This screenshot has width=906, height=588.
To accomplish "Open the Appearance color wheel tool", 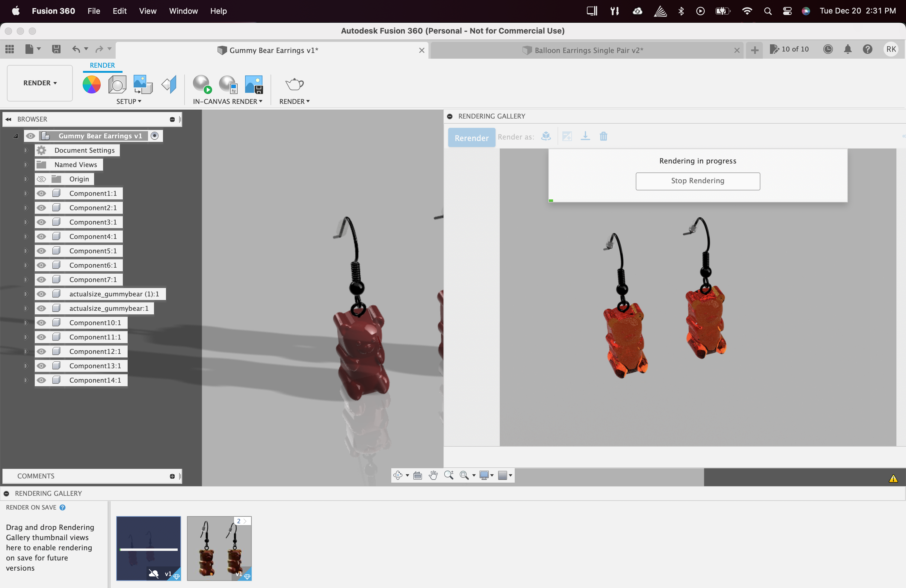I will tap(91, 84).
